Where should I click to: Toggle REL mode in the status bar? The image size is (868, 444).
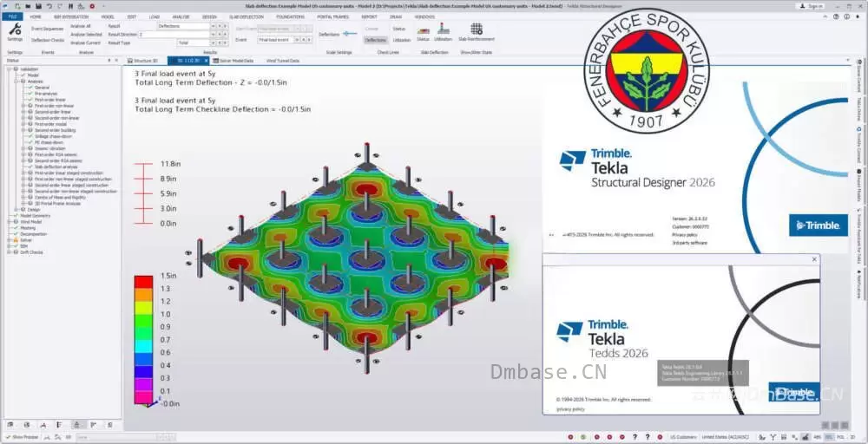point(829,437)
